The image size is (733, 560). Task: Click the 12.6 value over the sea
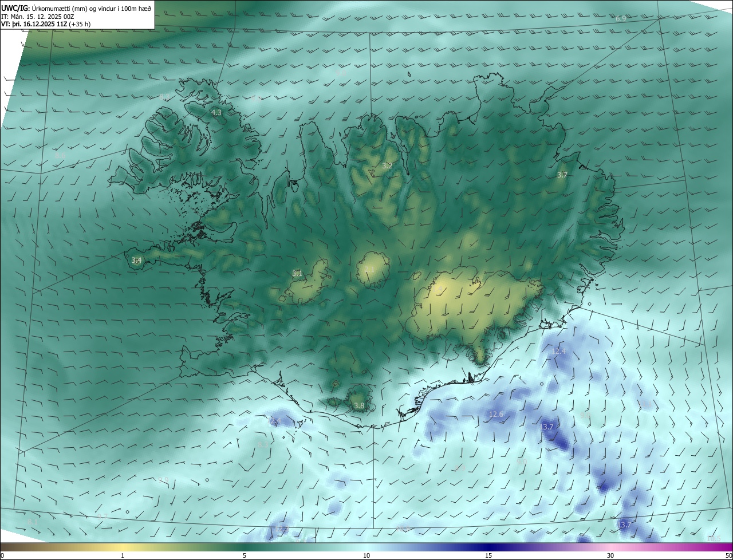click(496, 415)
